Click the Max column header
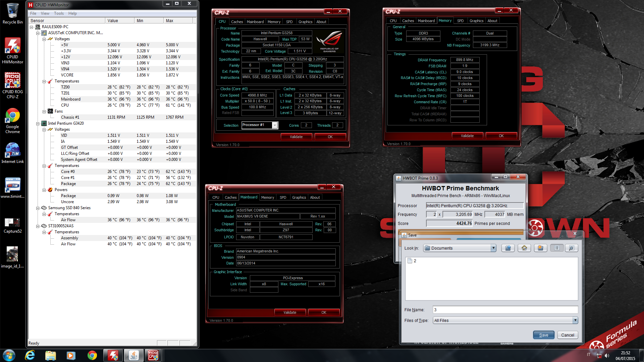Image resolution: width=644 pixels, height=362 pixels. pos(178,21)
